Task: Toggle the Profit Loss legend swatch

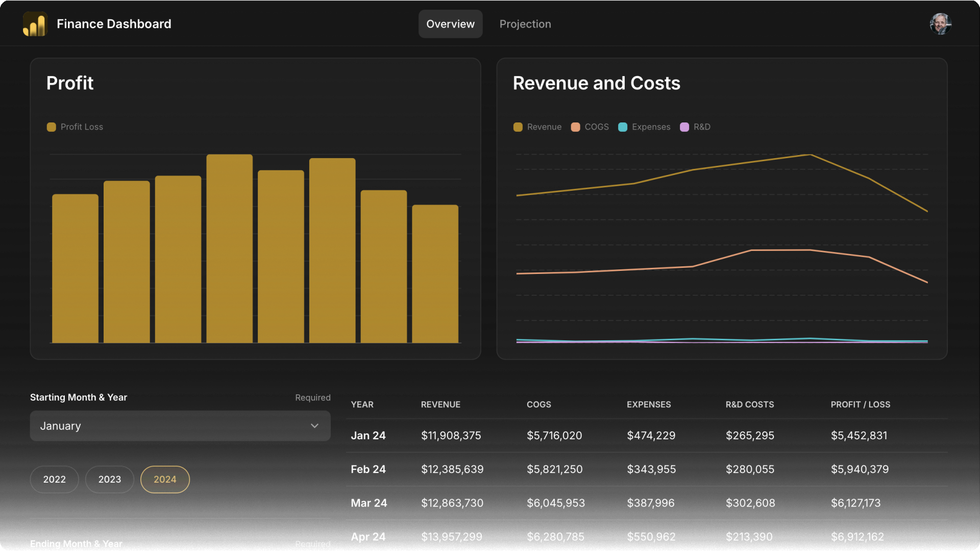Action: (x=51, y=127)
